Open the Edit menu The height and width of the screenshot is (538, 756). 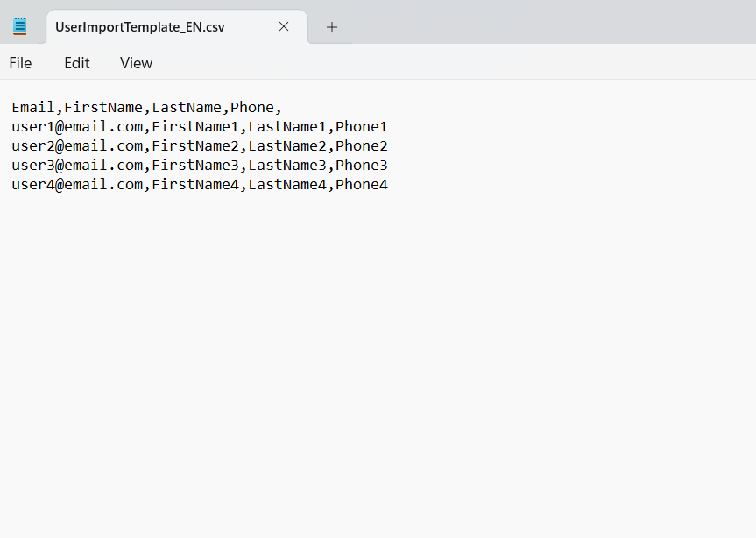pos(76,62)
